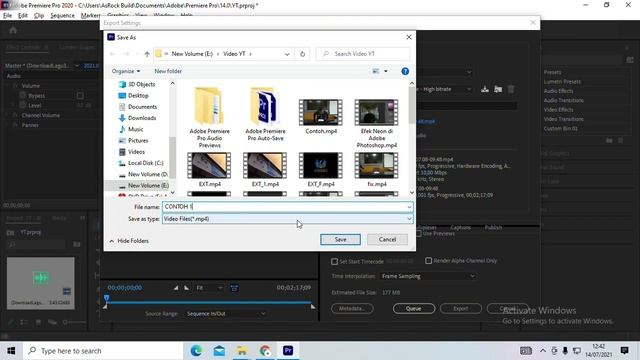Click Cancel in Save As dialog
This screenshot has width=640, height=360.
pyautogui.click(x=387, y=240)
